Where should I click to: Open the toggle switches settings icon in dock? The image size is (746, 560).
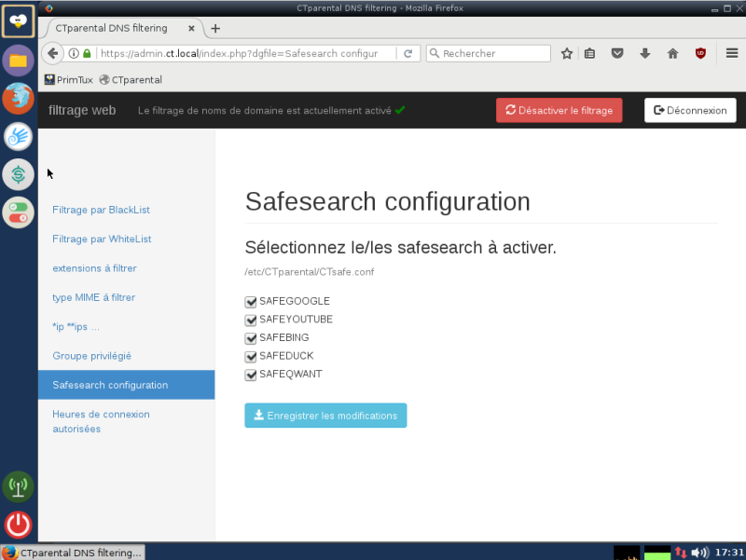click(18, 212)
